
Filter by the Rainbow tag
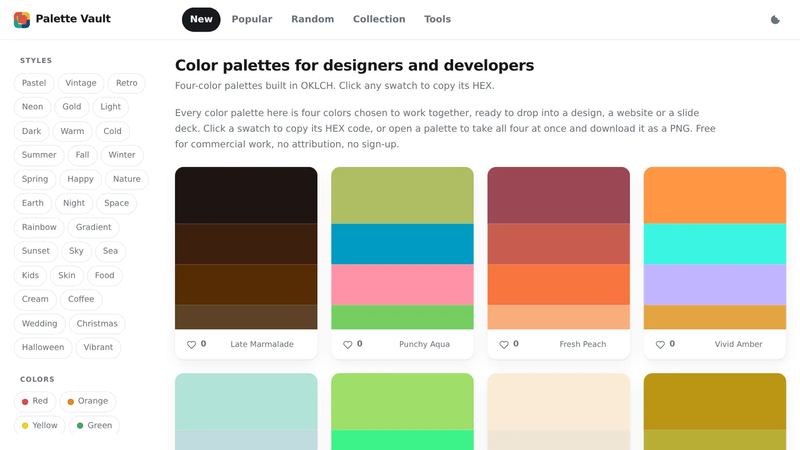point(39,227)
